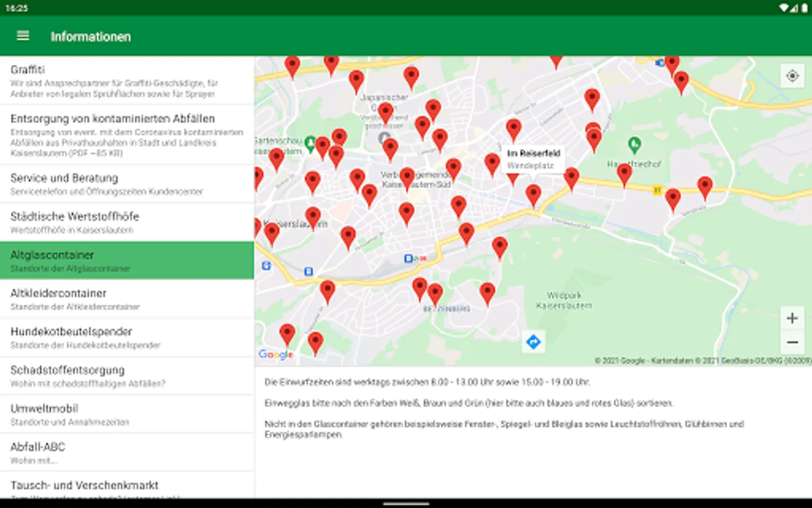Select Schadstoffentsorgung entry
Screen dimensions: 812x508
[x=127, y=376]
